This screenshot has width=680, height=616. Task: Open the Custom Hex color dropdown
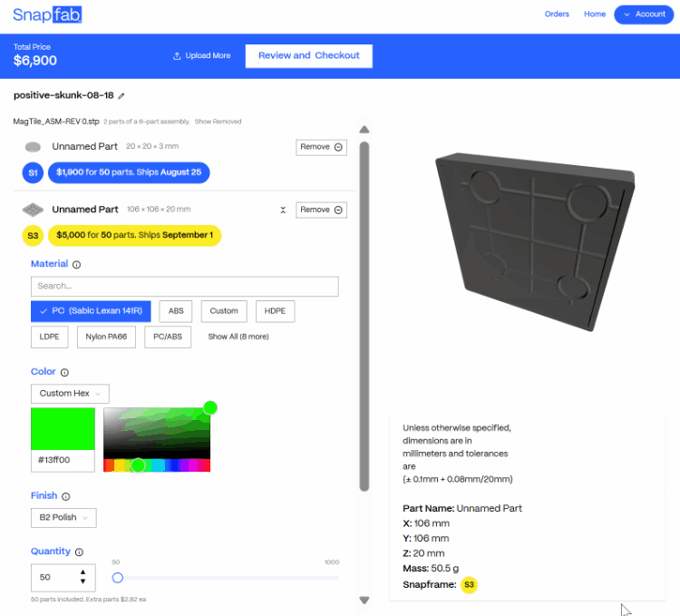[x=70, y=394]
